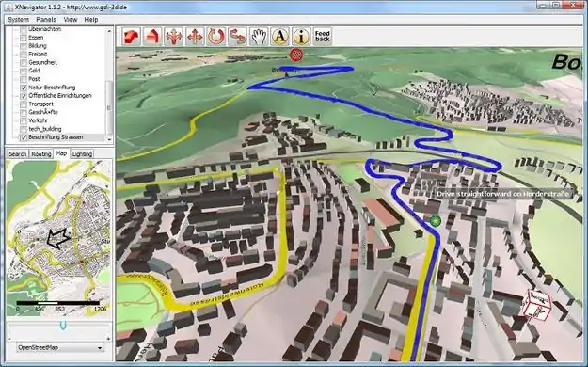Click the yellow A label icon
588x367 pixels.
click(279, 37)
